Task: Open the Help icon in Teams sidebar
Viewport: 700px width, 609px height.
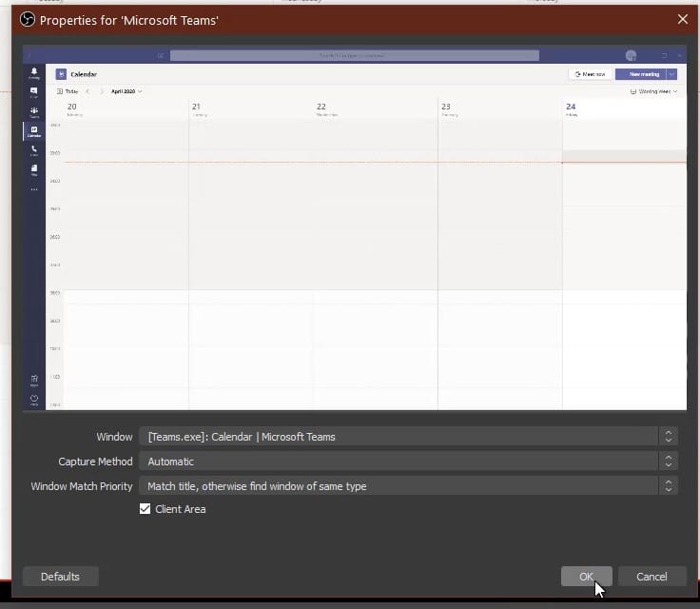Action: (x=34, y=400)
